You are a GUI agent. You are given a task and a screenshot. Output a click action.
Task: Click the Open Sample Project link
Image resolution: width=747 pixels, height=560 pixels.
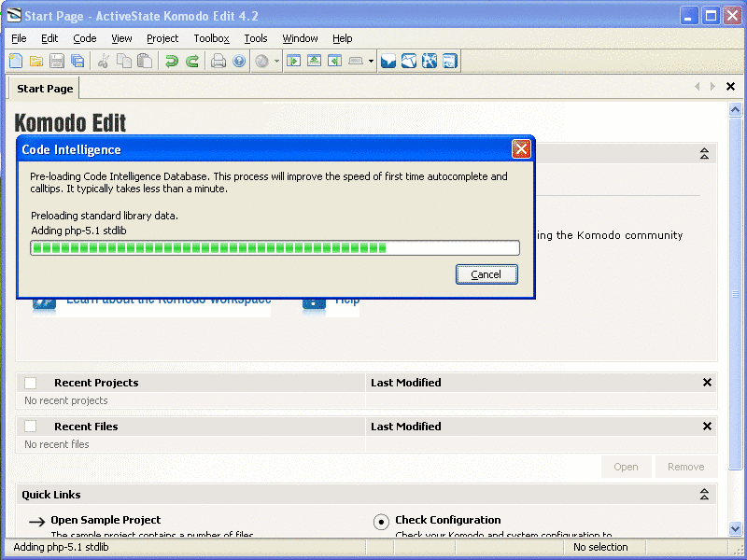click(x=105, y=520)
